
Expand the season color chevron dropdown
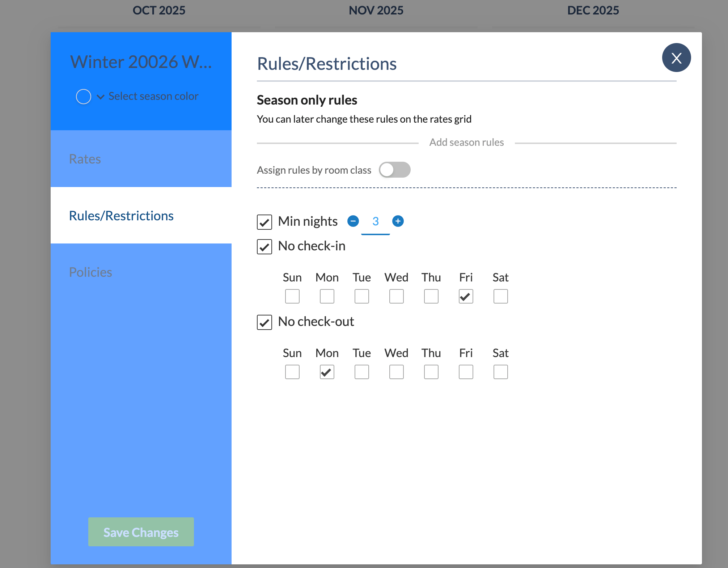point(101,97)
